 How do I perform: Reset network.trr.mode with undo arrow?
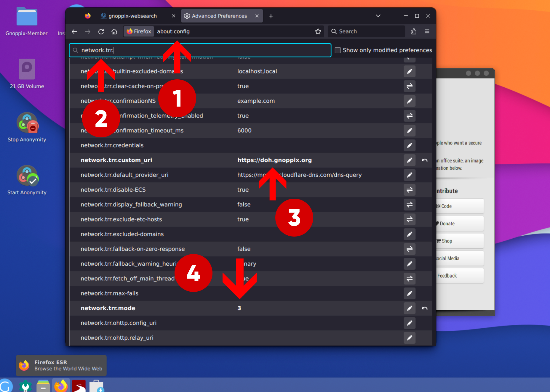coord(424,308)
